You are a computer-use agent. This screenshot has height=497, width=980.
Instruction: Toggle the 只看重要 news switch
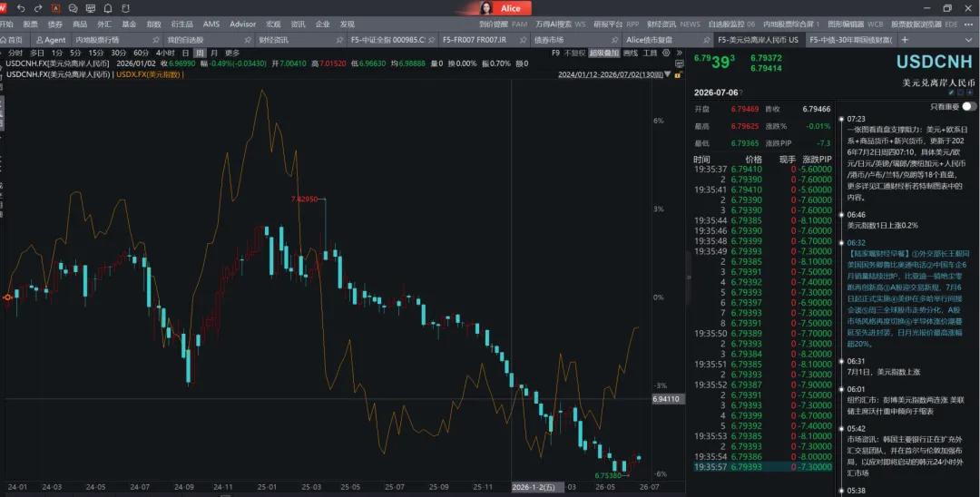tap(969, 107)
